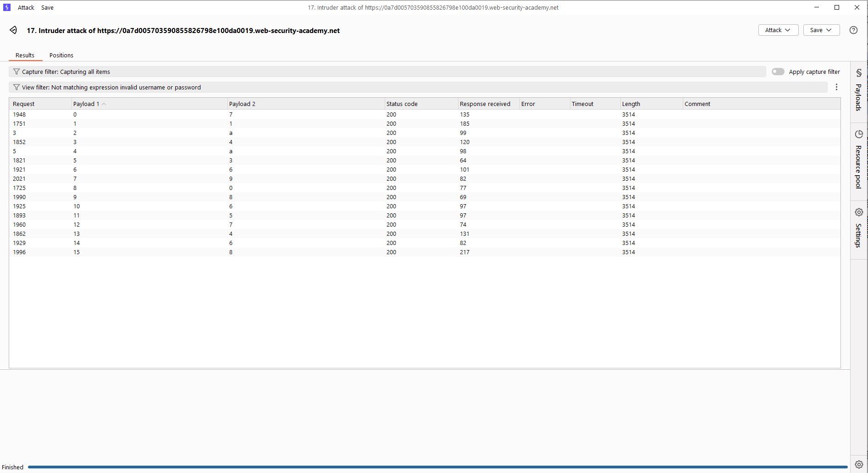
Task: Open the three-dot view filter options menu
Action: pos(836,87)
